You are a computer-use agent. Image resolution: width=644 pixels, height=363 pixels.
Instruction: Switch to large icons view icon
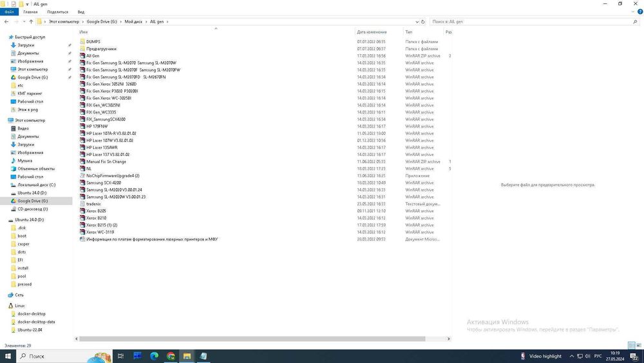(639, 346)
